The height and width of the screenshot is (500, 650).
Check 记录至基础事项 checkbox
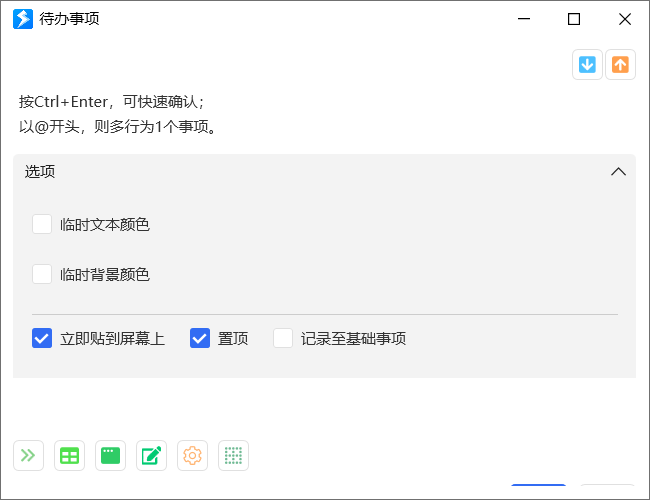click(x=283, y=338)
